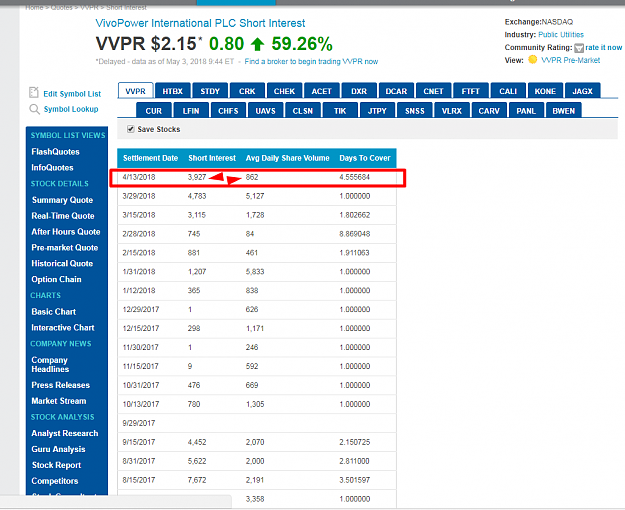This screenshot has height=510, width=625.
Task: Open the Stock Report link
Action: (x=56, y=465)
